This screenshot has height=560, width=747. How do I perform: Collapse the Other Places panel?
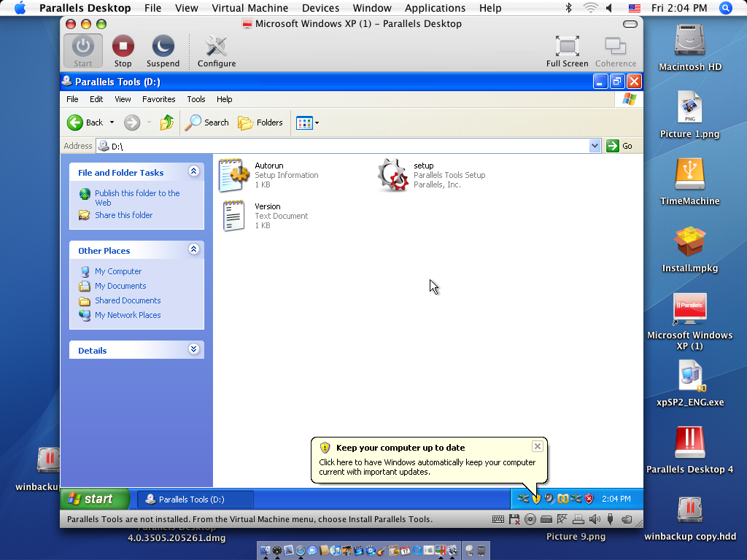(x=193, y=249)
